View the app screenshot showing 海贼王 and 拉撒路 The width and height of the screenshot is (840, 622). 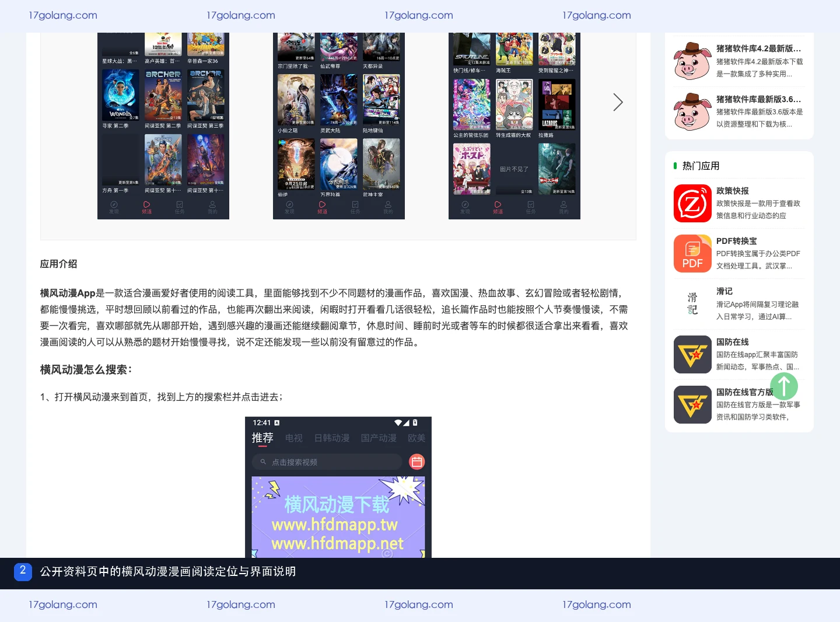point(514,126)
